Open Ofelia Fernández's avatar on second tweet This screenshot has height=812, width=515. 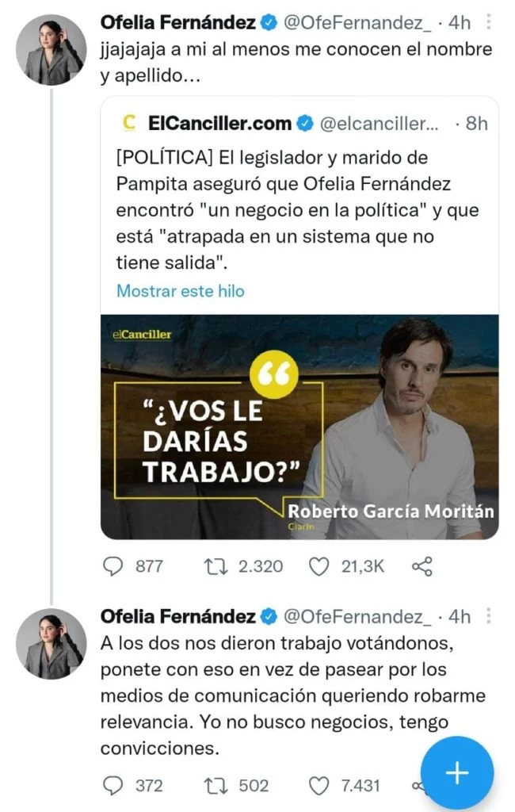point(51,645)
